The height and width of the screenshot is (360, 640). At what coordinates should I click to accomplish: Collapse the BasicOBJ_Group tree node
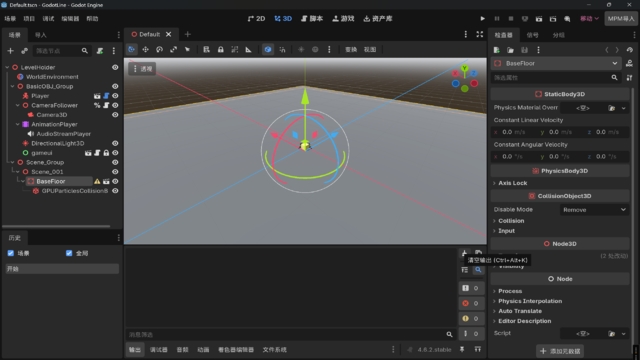(x=13, y=86)
